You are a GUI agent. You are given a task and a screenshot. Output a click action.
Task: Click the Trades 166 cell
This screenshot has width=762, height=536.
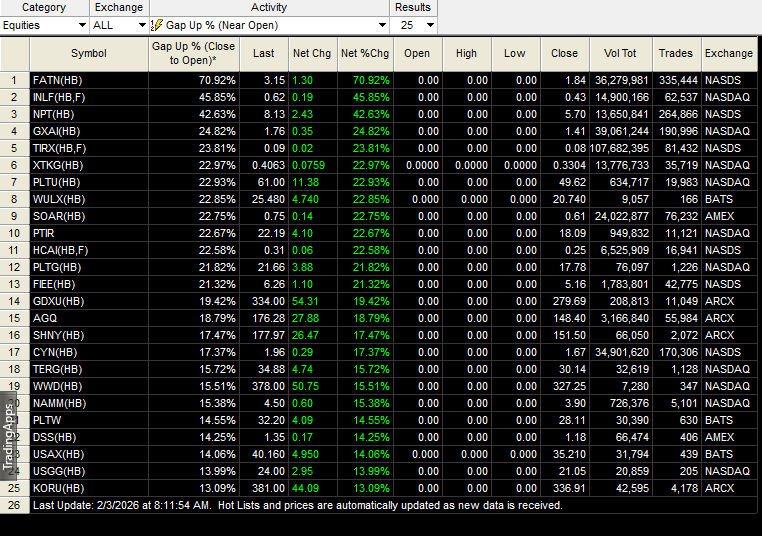click(x=676, y=199)
